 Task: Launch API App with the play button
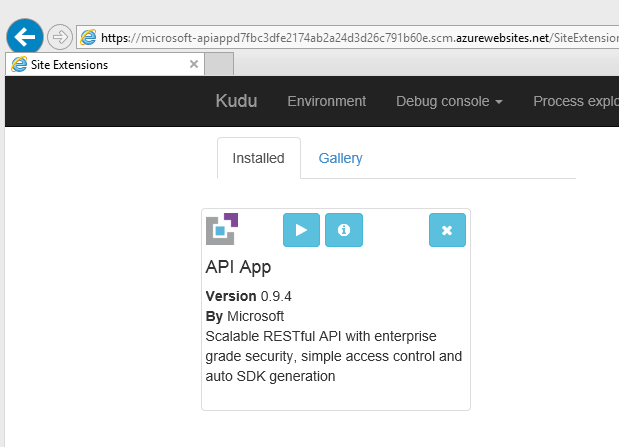[301, 230]
